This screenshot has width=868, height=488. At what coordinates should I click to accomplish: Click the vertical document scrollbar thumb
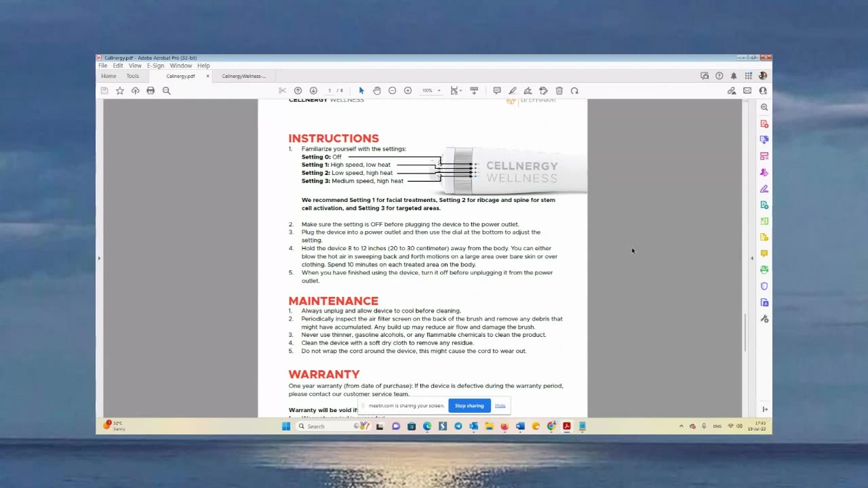(745, 332)
